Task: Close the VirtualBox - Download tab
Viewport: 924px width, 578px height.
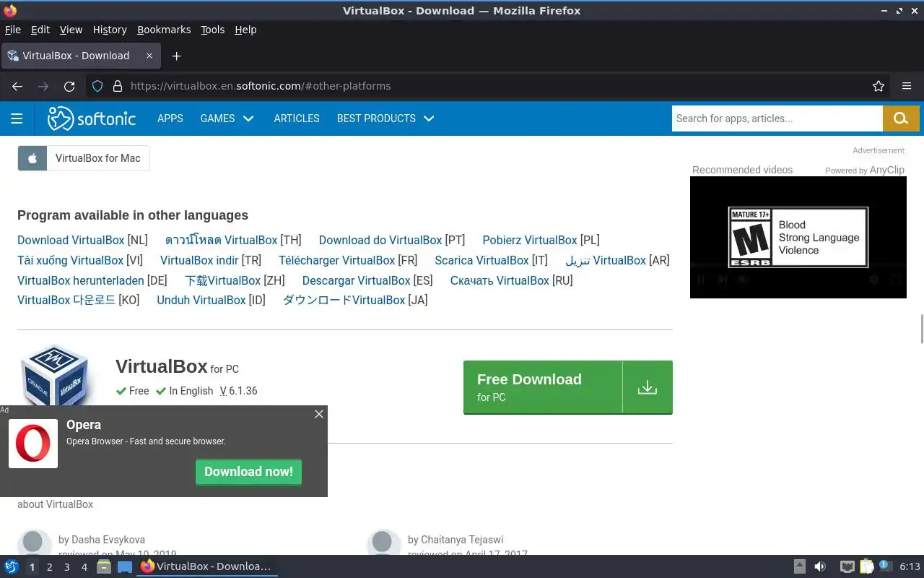Action: click(149, 56)
